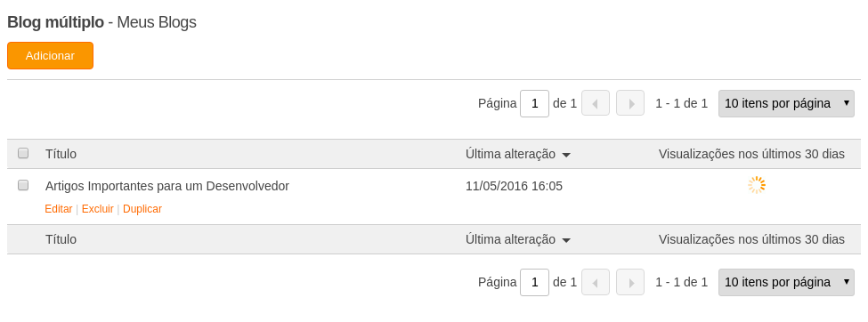Image resolution: width=868 pixels, height=322 pixels.
Task: Click the loading spinner in visualizações column
Action: pos(757,185)
